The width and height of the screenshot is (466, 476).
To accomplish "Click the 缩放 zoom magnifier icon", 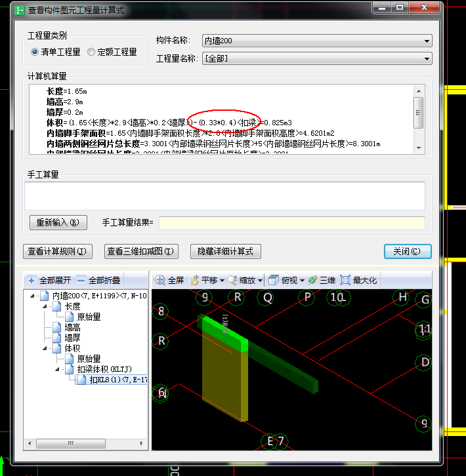I will 232,280.
